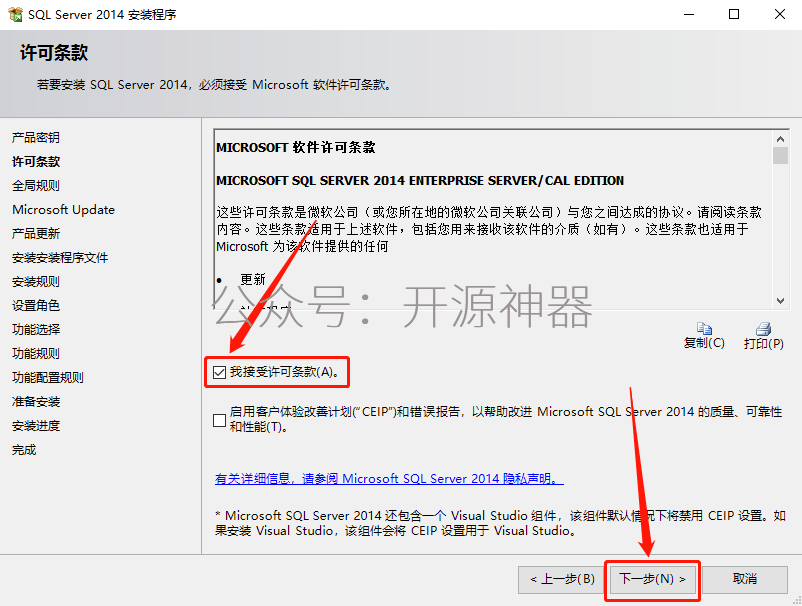Click the license text scroll down arrow

click(780, 301)
